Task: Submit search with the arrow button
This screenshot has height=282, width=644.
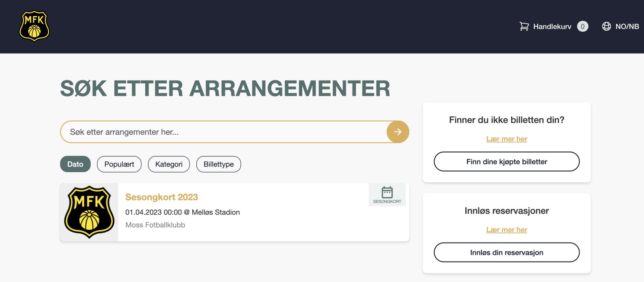Action: tap(398, 132)
